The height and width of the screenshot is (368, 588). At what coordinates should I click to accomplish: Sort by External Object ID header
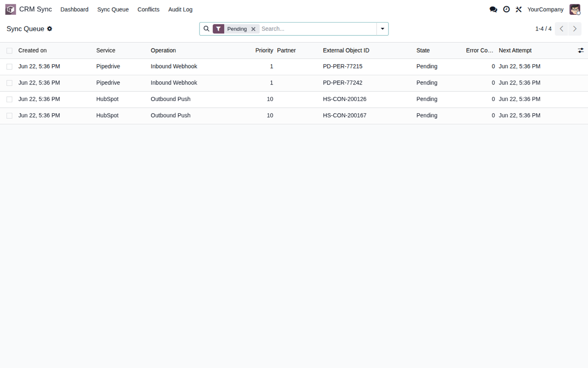[346, 51]
